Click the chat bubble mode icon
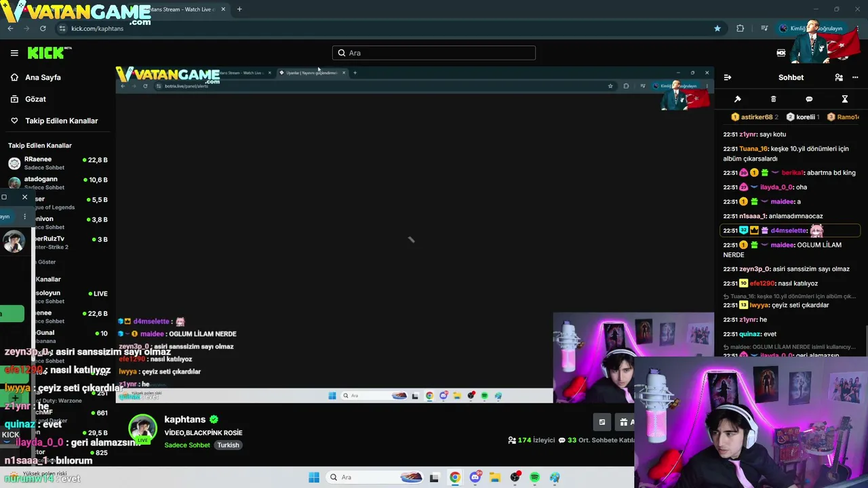The height and width of the screenshot is (488, 868). pos(809,99)
